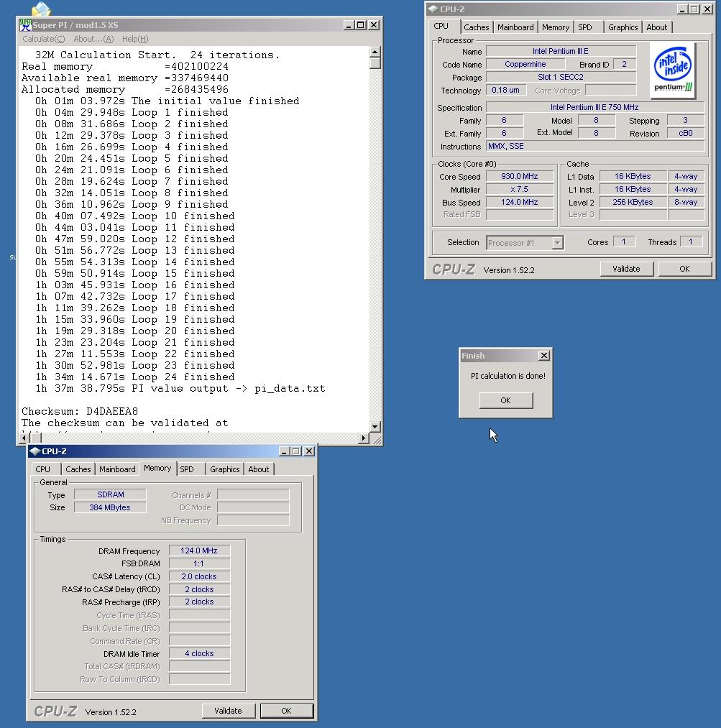Click the Name field 'Intel Pentium III E'
This screenshot has height=728, width=721.
point(561,51)
